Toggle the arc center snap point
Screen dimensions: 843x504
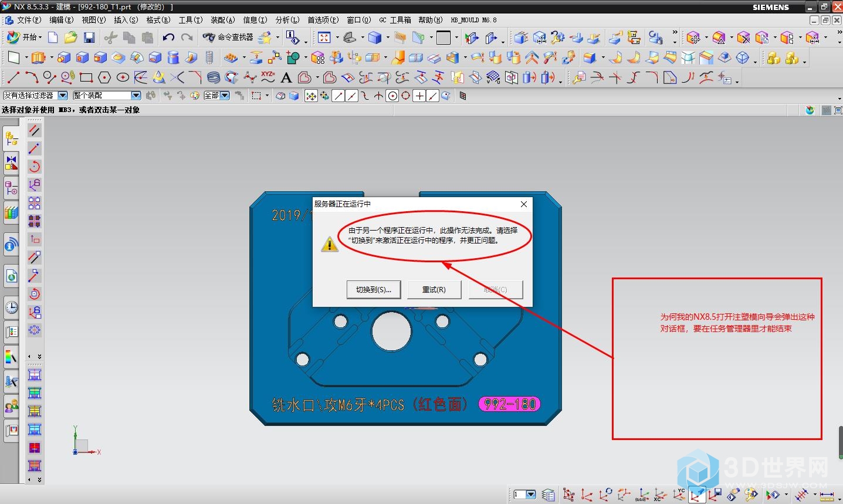(392, 96)
